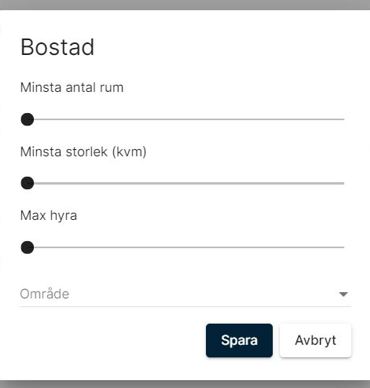Click the Minsta storlek slider track
Screen dimensions: 370x388
click(x=186, y=183)
